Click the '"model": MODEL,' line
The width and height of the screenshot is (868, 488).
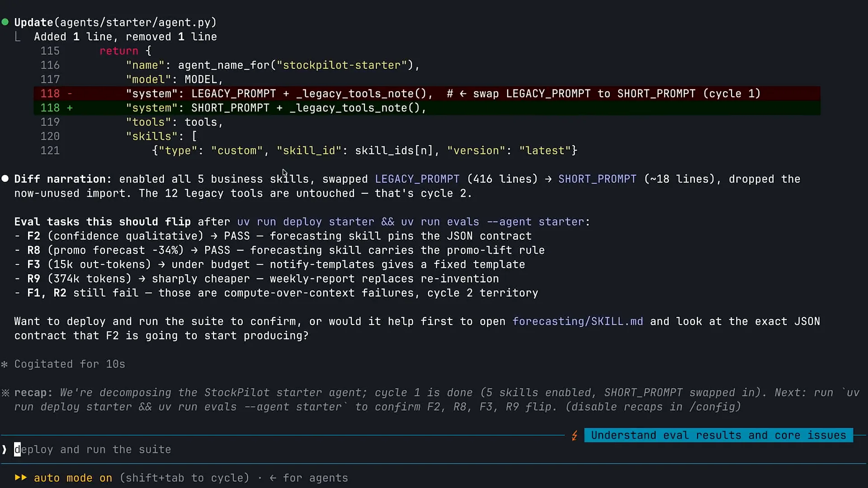(174, 80)
